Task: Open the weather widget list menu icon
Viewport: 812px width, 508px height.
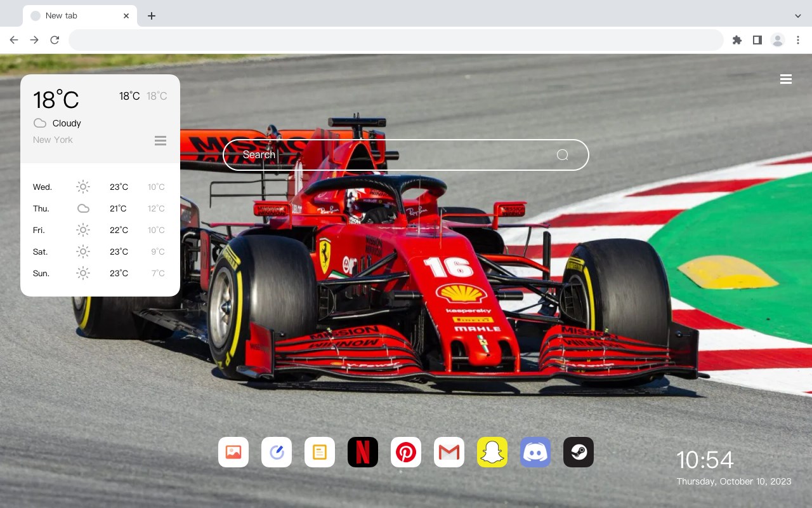Action: tap(160, 140)
